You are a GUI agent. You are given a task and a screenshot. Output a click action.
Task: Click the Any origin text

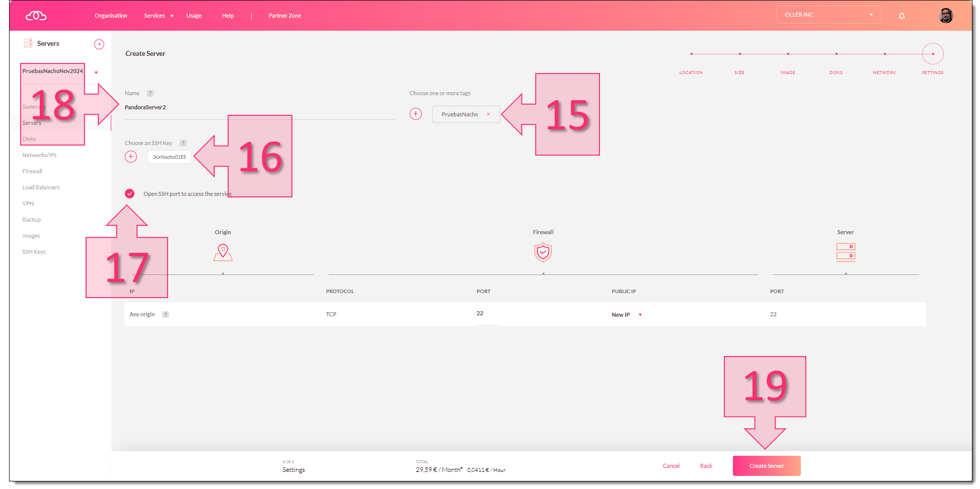click(x=142, y=314)
